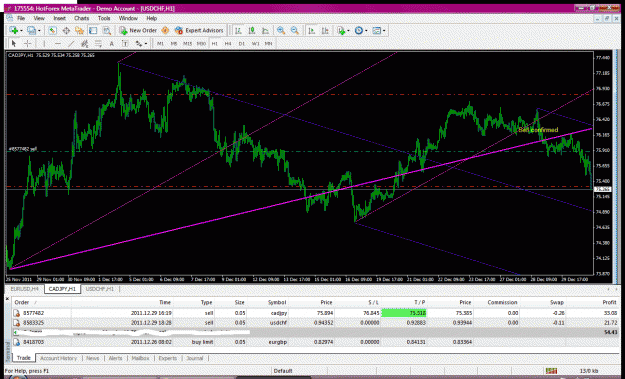Switch to USDCHF,H1 chart tab
Image resolution: width=625 pixels, height=379 pixels.
[x=100, y=289]
